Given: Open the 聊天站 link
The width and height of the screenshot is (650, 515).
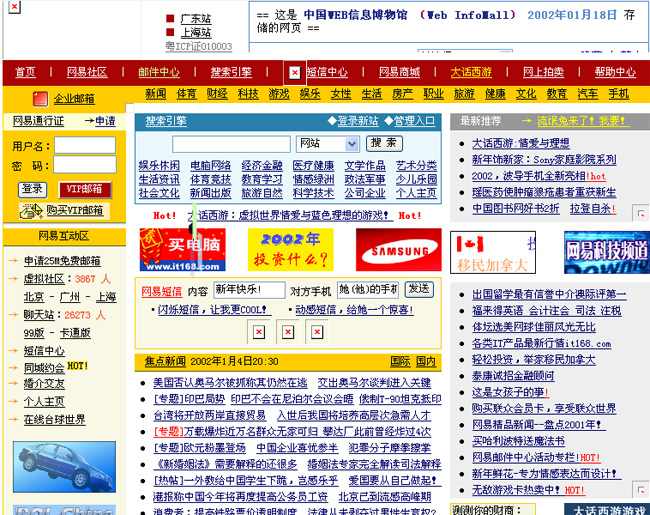Looking at the screenshot, I should click(x=39, y=315).
